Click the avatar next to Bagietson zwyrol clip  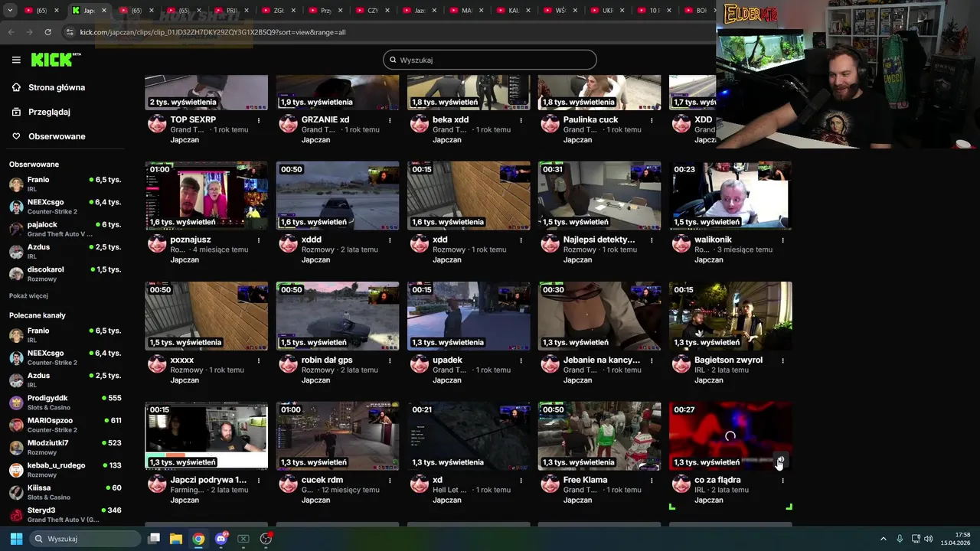coord(681,364)
